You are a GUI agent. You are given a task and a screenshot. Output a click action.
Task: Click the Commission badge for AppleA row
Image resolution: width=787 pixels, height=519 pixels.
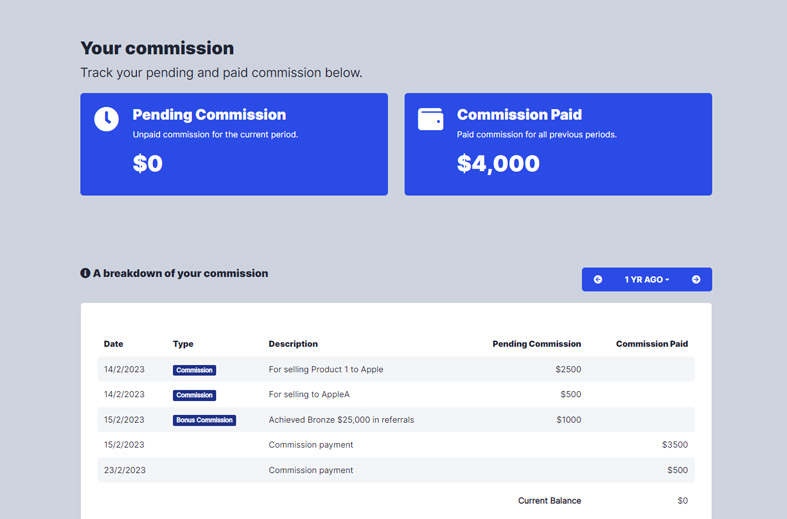194,395
